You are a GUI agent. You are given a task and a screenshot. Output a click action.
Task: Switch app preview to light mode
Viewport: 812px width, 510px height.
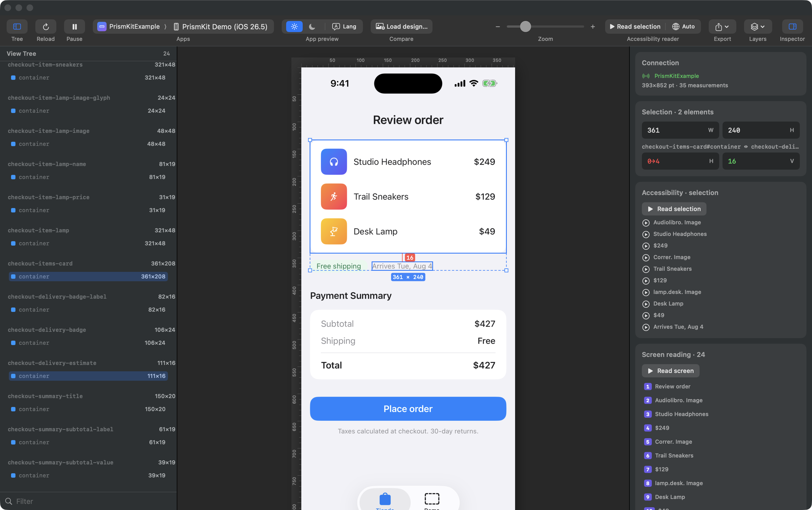[294, 26]
